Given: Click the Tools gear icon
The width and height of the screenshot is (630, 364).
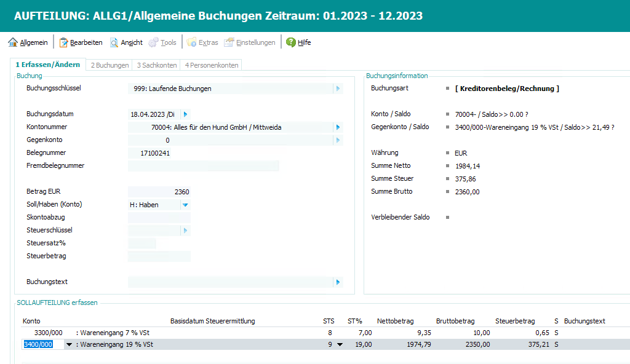Looking at the screenshot, I should tap(154, 42).
